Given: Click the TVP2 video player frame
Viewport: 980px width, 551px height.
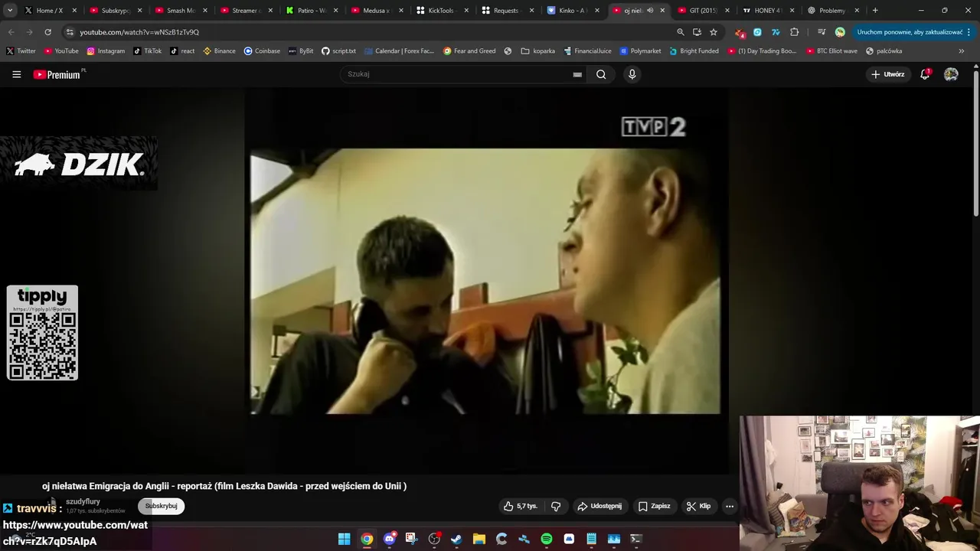Looking at the screenshot, I should point(485,280).
